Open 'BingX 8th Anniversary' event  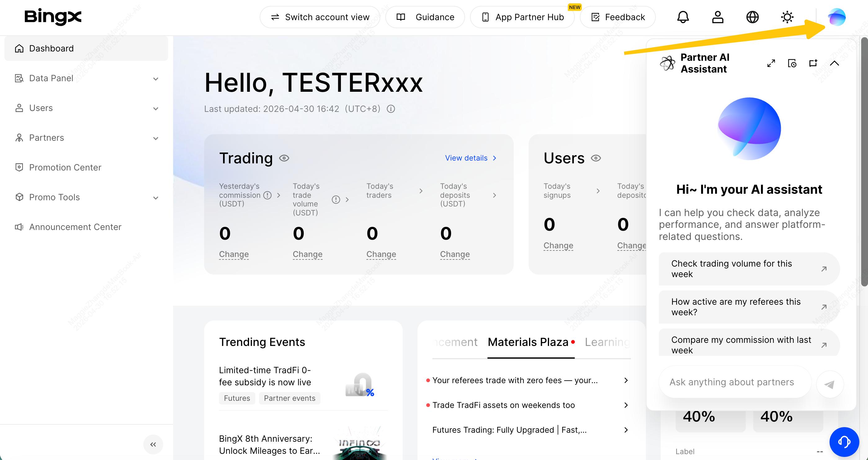pos(269,445)
